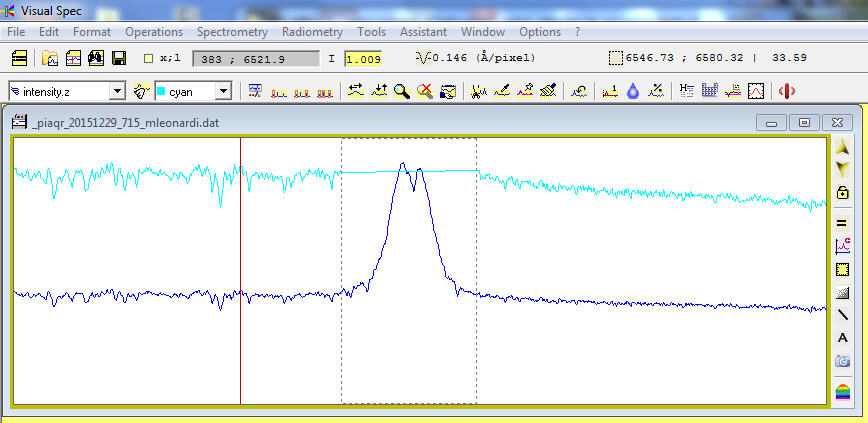Open the ? help menu
The image size is (868, 423).
click(577, 32)
